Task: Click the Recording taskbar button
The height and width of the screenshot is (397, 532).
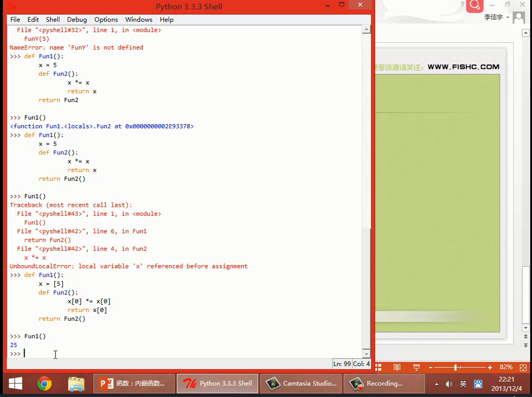Action: 384,384
